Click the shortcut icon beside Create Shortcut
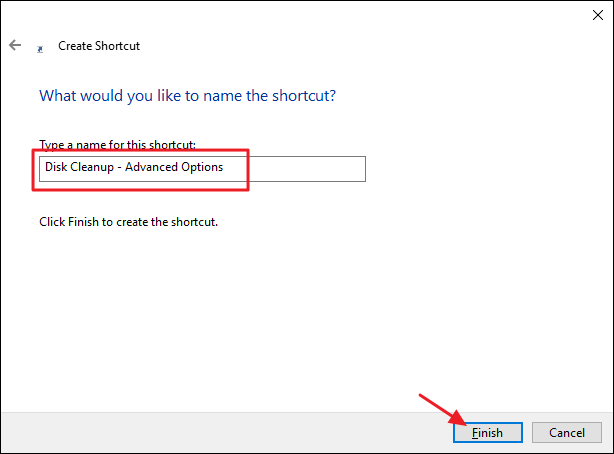 click(x=40, y=49)
